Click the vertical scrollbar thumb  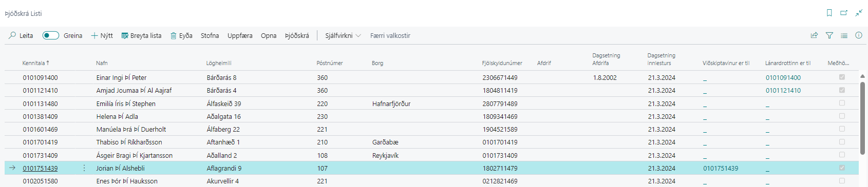coord(862,118)
